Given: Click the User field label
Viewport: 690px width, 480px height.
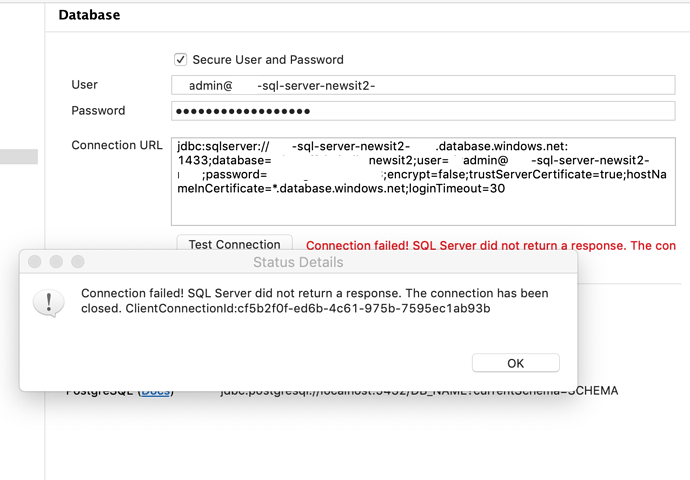Looking at the screenshot, I should tap(85, 85).
